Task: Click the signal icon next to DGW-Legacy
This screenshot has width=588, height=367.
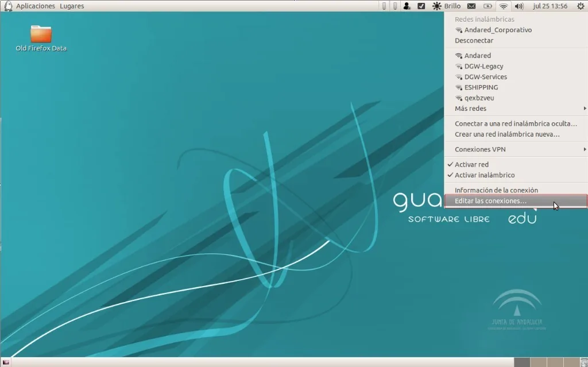Action: (x=459, y=66)
